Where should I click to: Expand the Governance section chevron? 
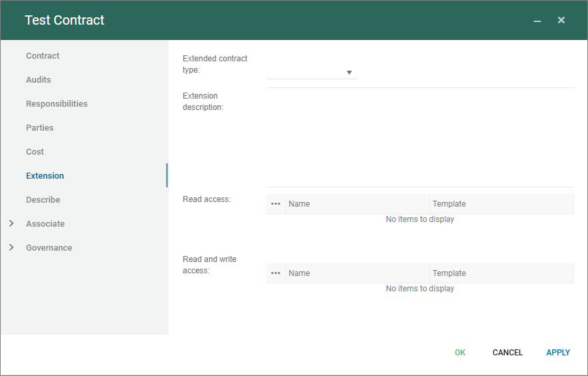(x=11, y=248)
